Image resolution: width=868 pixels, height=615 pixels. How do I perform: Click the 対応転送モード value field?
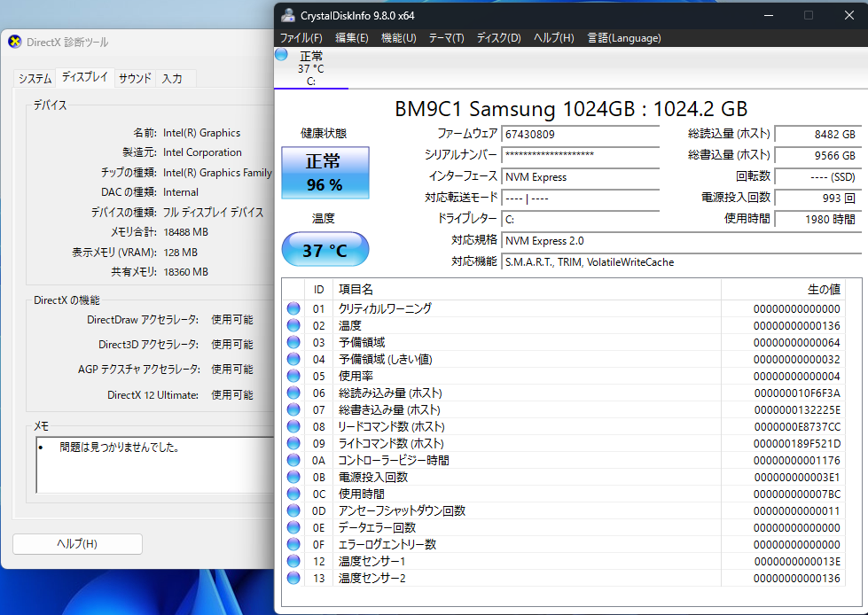coord(580,199)
